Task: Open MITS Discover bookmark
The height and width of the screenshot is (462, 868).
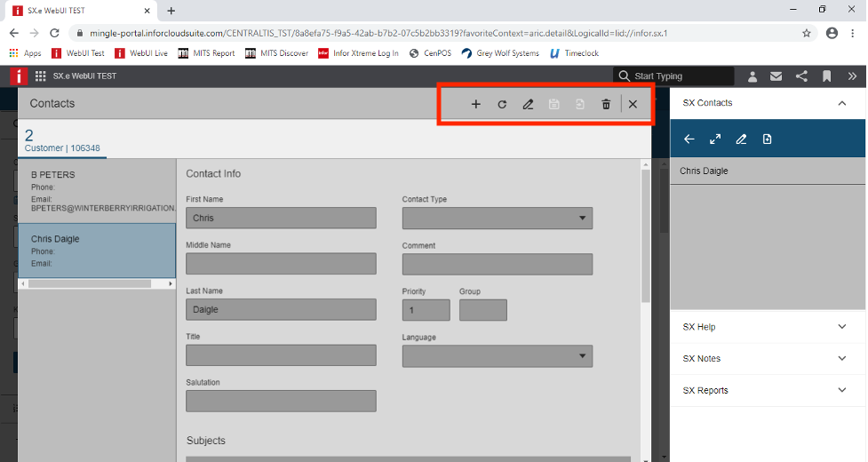Action: coord(277,53)
